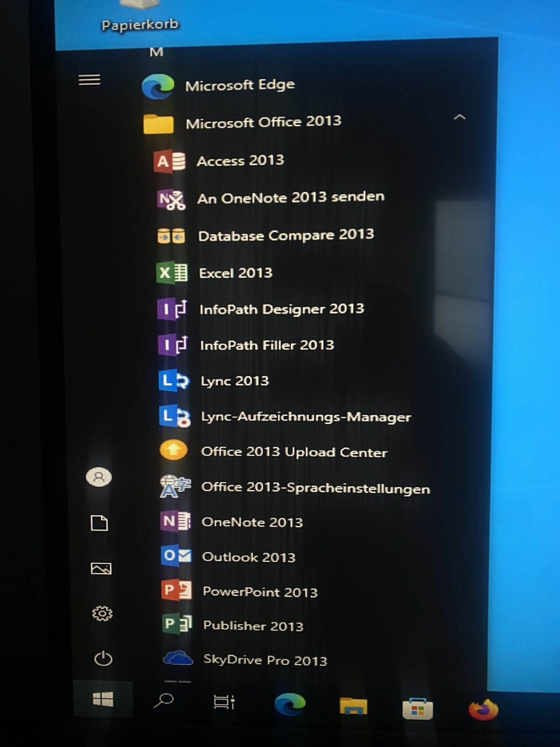Select the SkyDrive Pro 2013 text entry
Viewport: 560px width, 747px height.
pos(266,660)
